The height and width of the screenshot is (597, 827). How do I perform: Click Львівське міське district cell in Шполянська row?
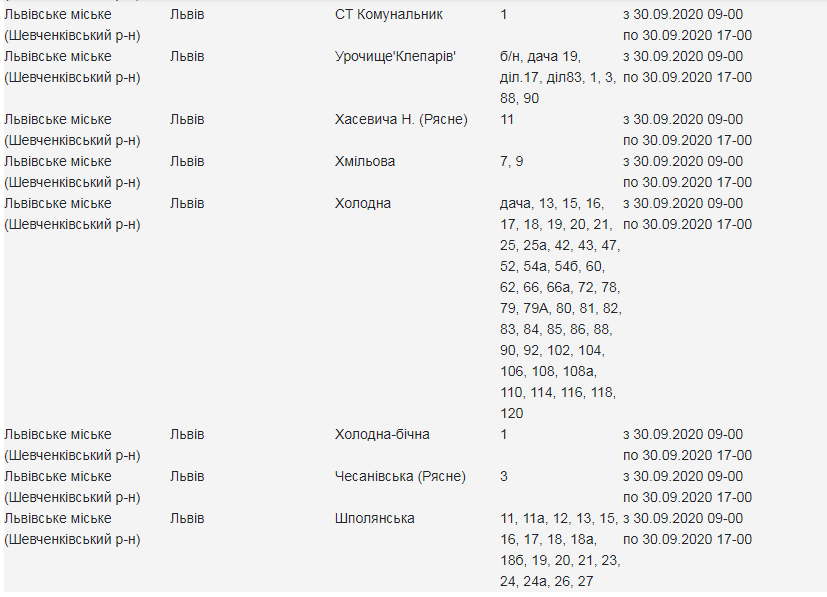point(72,528)
